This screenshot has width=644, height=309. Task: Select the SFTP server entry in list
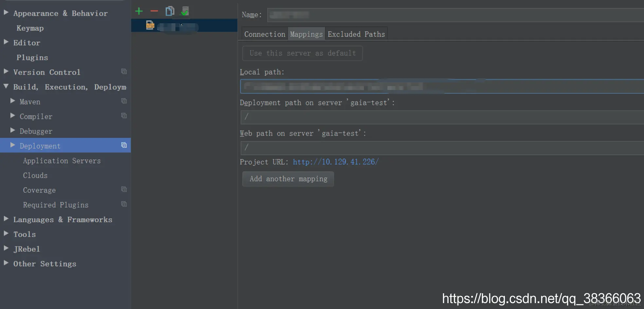click(x=184, y=26)
